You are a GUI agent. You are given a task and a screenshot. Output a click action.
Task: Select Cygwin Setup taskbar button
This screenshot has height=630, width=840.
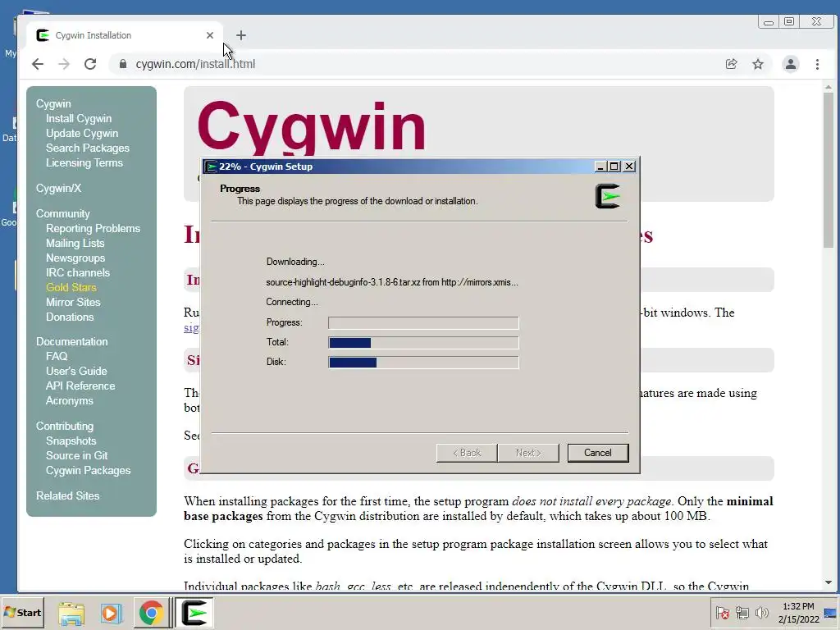[x=194, y=613]
